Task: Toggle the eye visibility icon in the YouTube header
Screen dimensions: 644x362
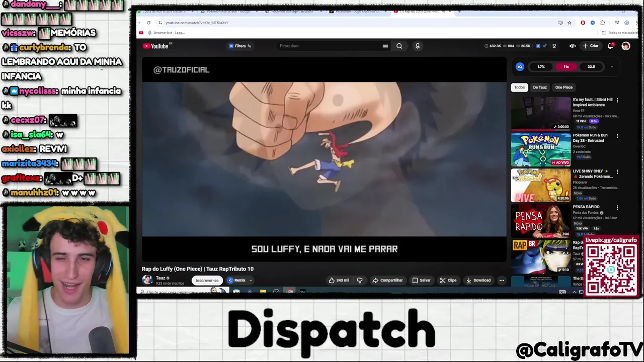Action: pyautogui.click(x=573, y=46)
